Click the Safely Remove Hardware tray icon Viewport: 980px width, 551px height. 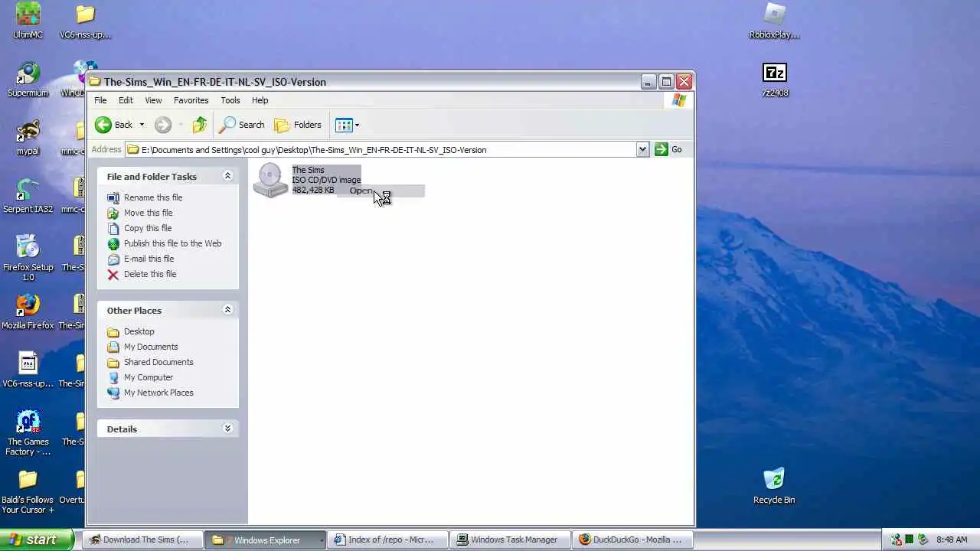coord(923,540)
